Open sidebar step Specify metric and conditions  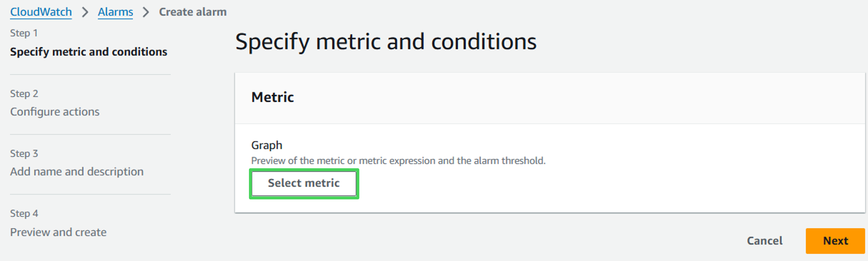(88, 52)
